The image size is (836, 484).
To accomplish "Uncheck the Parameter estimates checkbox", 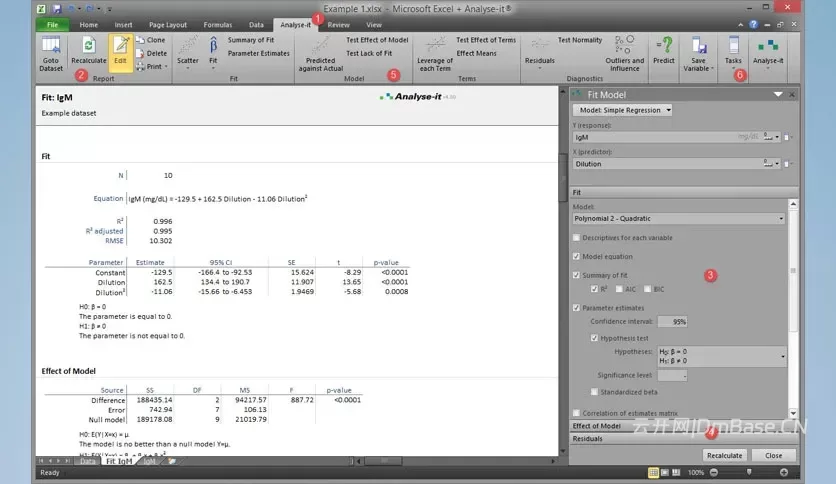I will tap(576, 308).
